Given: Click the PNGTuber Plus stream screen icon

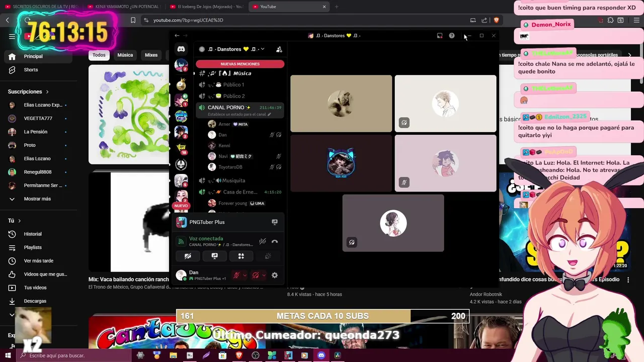Looking at the screenshot, I should [x=275, y=222].
